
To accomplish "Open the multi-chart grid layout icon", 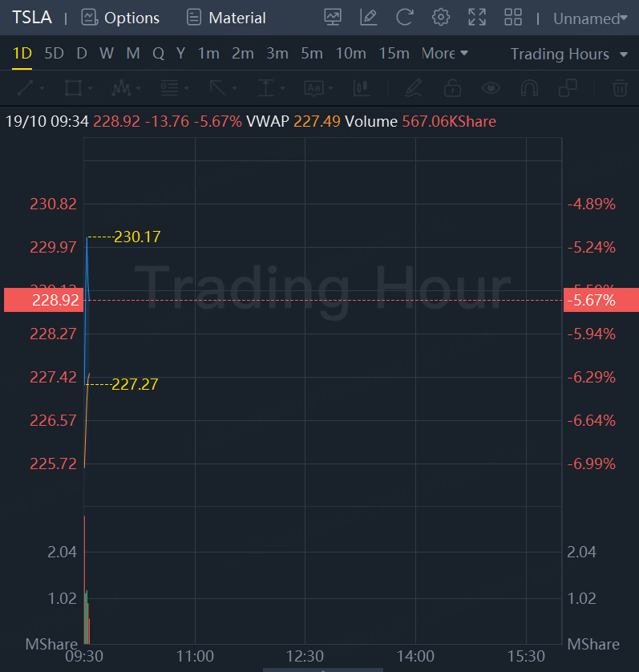I will click(513, 18).
